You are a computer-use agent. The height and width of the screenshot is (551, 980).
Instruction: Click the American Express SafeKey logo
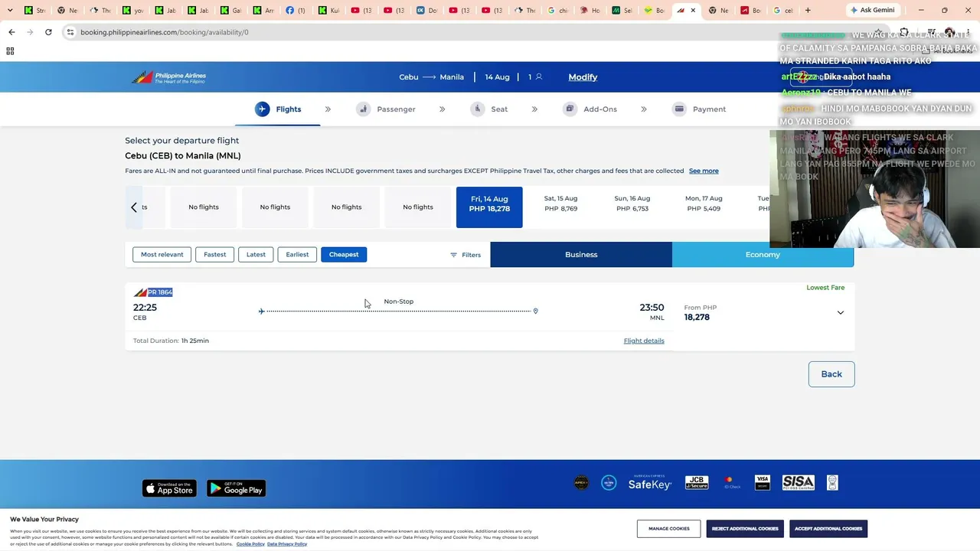[x=650, y=483]
